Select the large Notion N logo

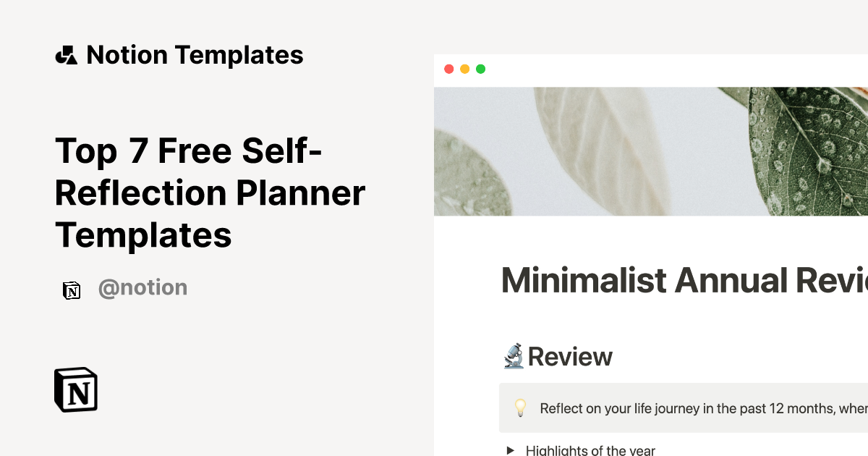75,390
